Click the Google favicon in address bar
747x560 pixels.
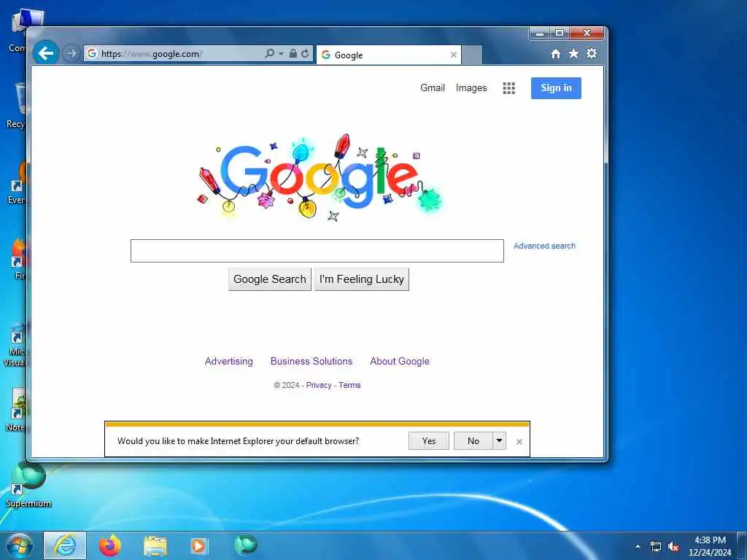pyautogui.click(x=92, y=53)
